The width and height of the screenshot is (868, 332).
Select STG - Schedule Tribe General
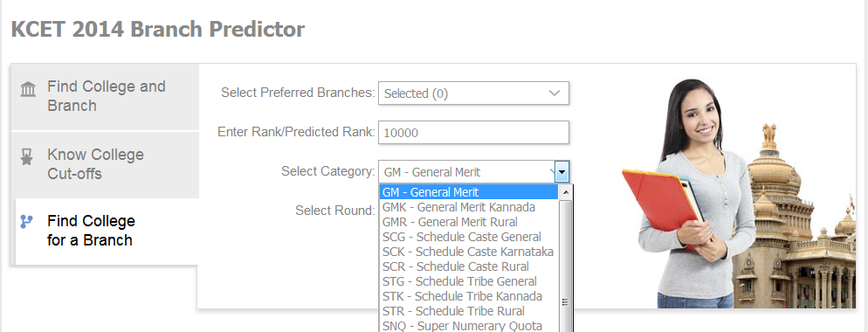click(x=468, y=281)
